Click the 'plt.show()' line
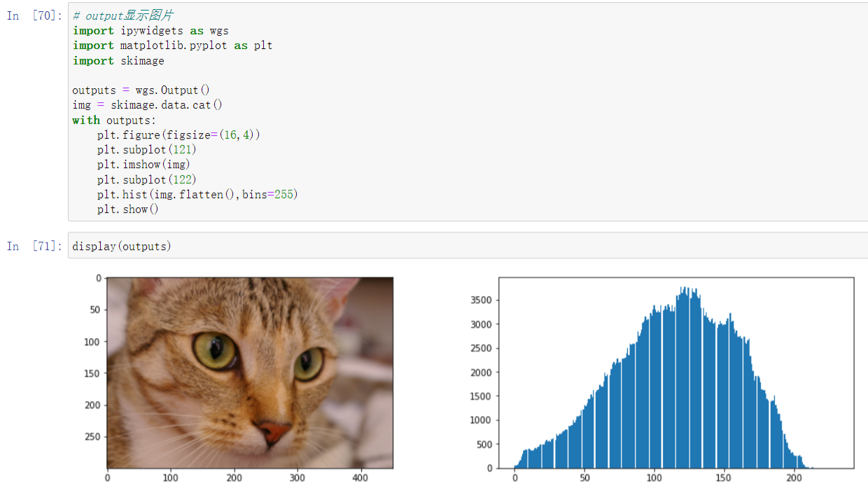Image resolution: width=868 pixels, height=486 pixels. pyautogui.click(x=128, y=209)
